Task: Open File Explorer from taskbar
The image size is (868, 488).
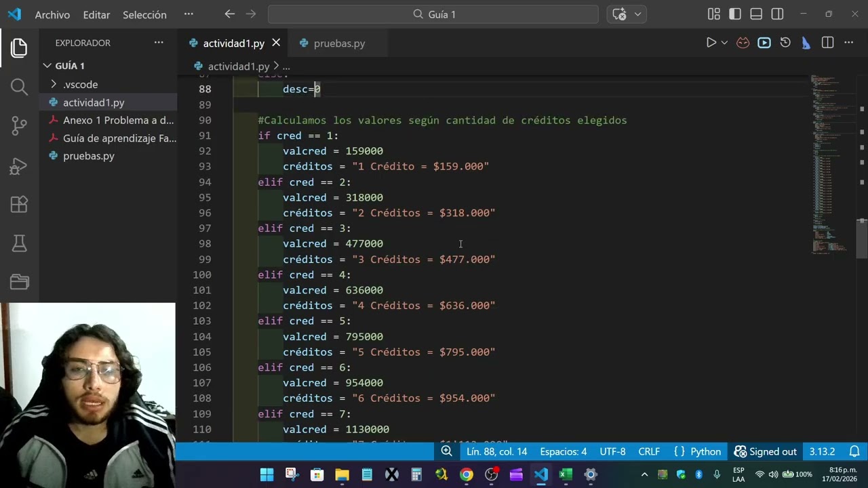Action: coord(342,474)
